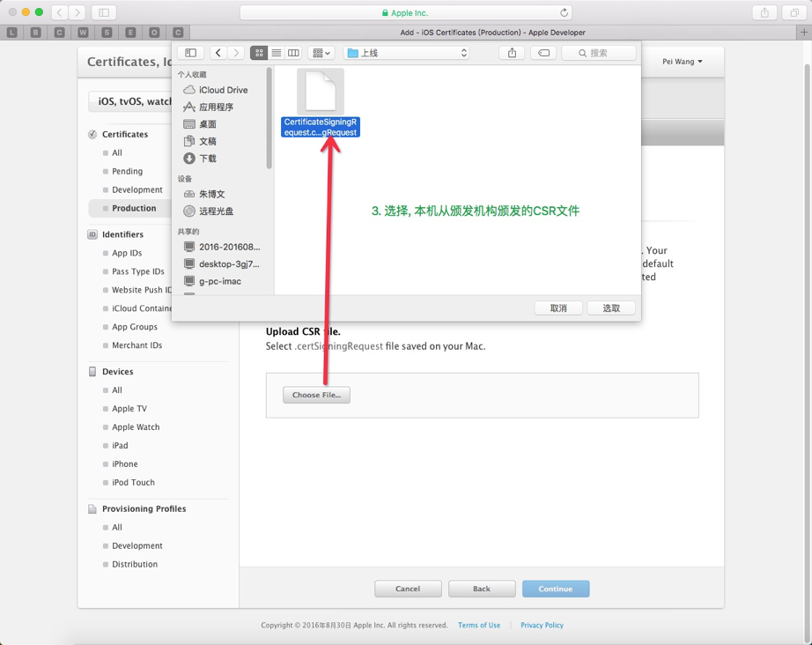Viewport: 812px width, 645px height.
Task: Click the file dialog tags button
Action: coord(543,53)
